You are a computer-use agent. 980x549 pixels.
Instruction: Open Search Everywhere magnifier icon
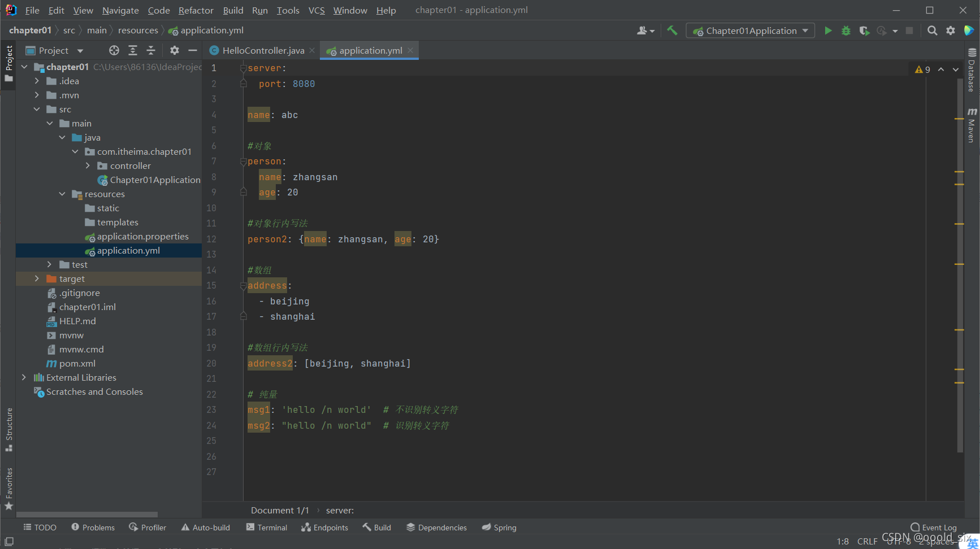[933, 30]
